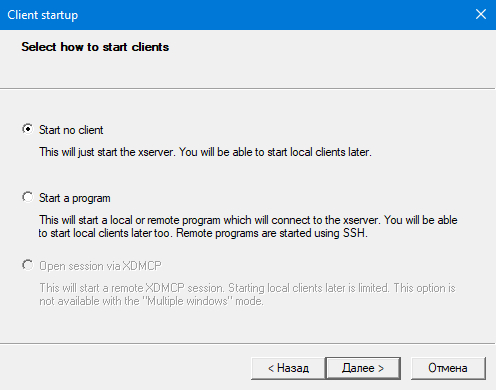Go back with the "< Назад" button
496x390 pixels.
[288, 368]
